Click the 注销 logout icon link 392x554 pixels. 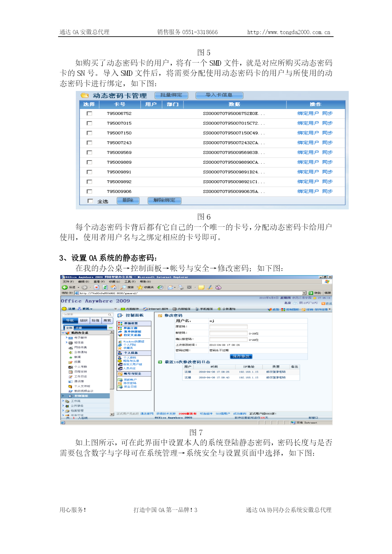307,310
